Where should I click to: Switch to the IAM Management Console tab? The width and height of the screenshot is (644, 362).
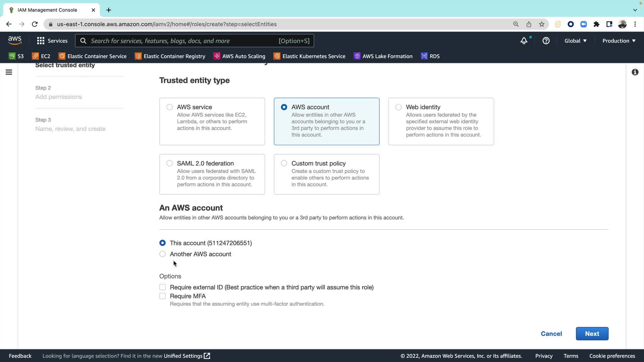point(47,10)
